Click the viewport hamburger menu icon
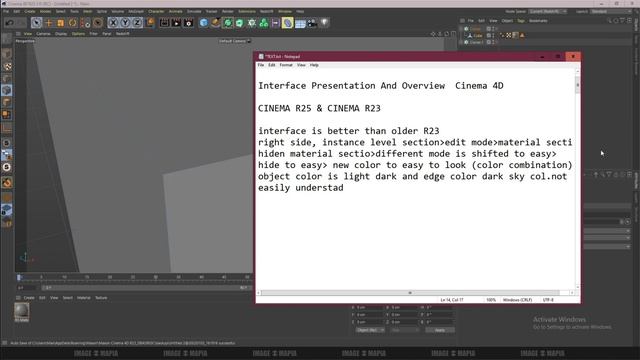This screenshot has height=360, width=640. pos(18,34)
